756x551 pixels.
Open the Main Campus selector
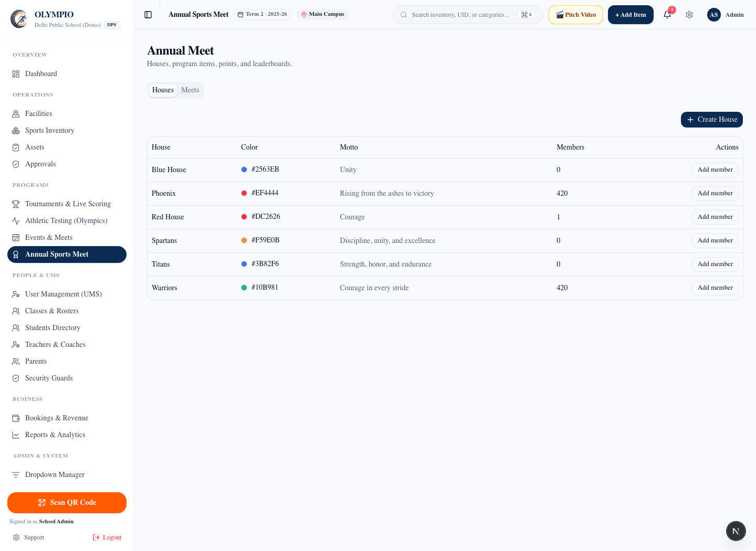pos(322,14)
